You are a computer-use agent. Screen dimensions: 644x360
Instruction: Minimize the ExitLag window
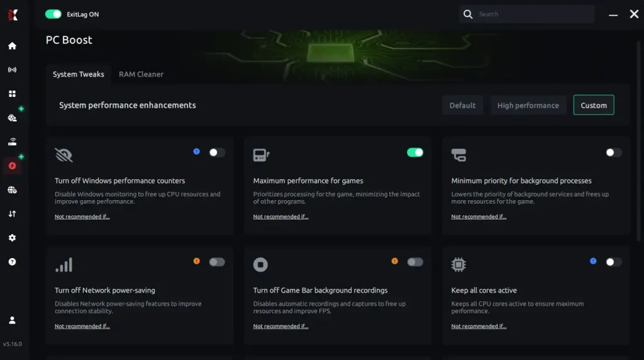(613, 14)
